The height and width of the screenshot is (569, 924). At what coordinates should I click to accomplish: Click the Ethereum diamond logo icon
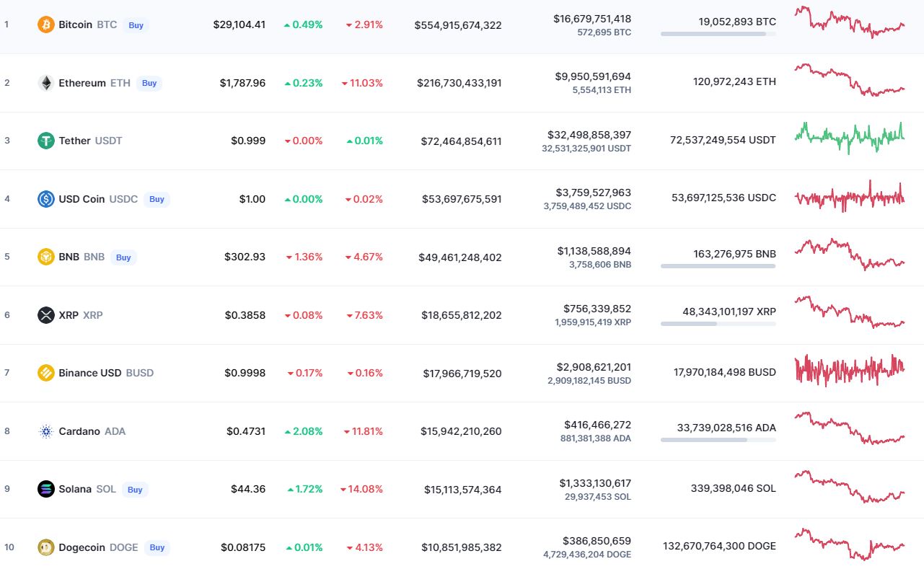[46, 83]
